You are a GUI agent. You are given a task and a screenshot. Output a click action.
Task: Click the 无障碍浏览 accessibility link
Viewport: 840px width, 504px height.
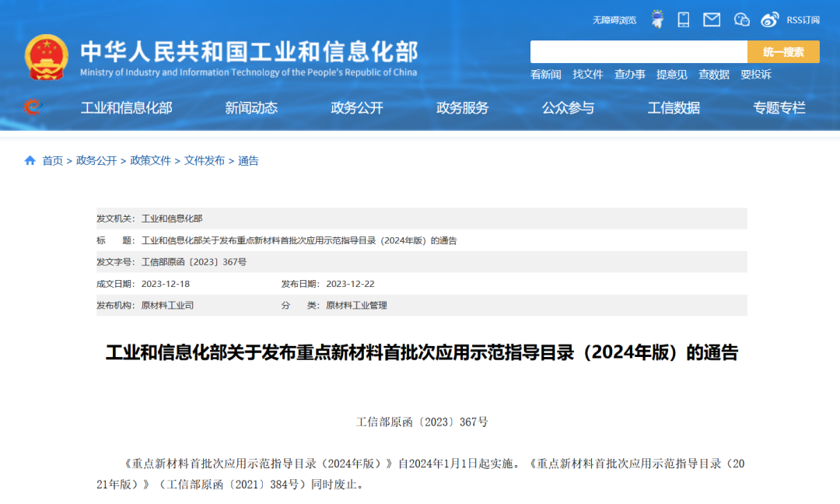click(614, 20)
